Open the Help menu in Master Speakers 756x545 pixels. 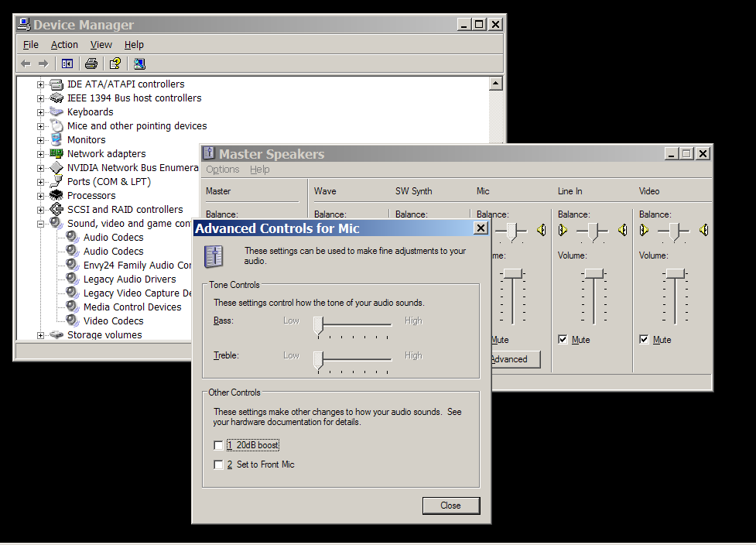pos(260,170)
